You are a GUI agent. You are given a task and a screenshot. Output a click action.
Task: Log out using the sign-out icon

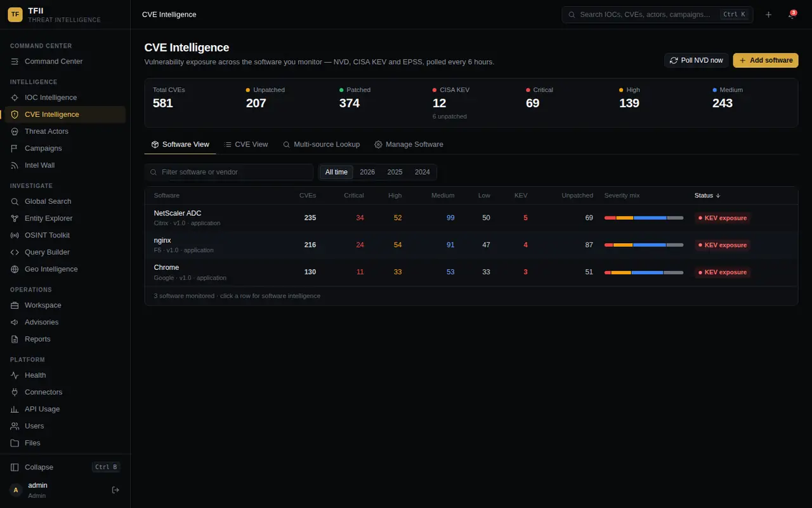click(x=115, y=490)
